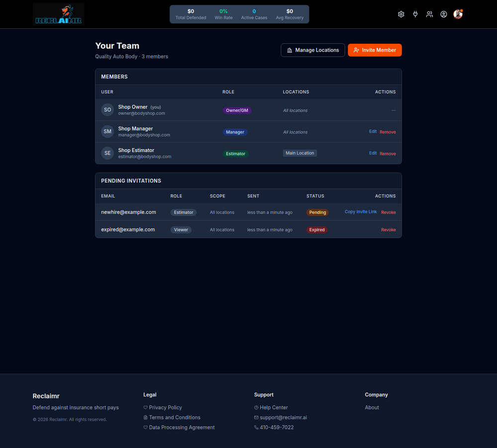497x448 pixels.
Task: Open the team members icon
Action: 429,14
